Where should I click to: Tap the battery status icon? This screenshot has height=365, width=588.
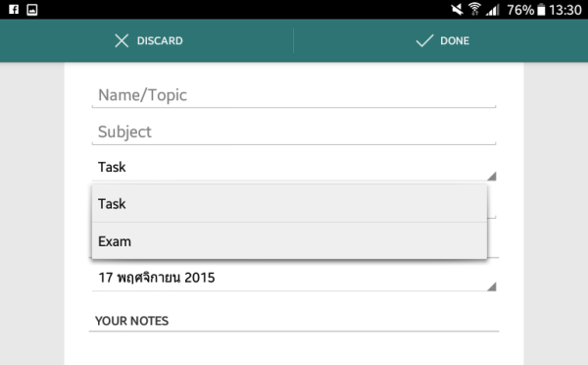pos(541,10)
